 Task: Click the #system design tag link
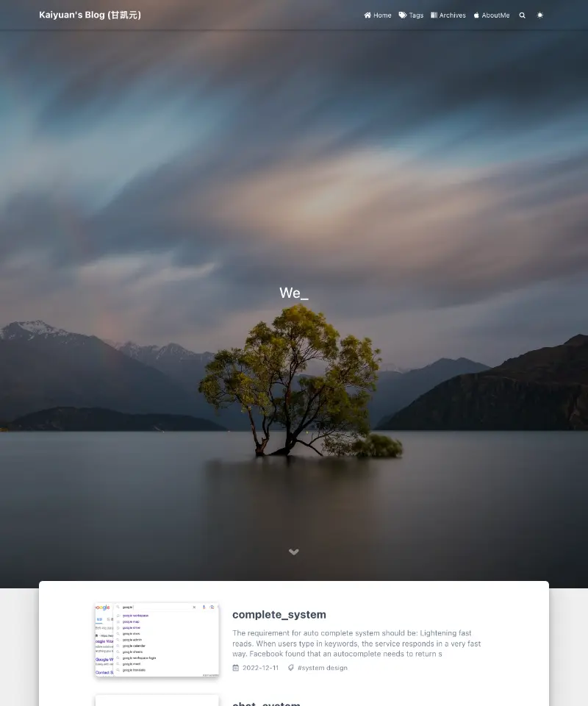(x=323, y=668)
